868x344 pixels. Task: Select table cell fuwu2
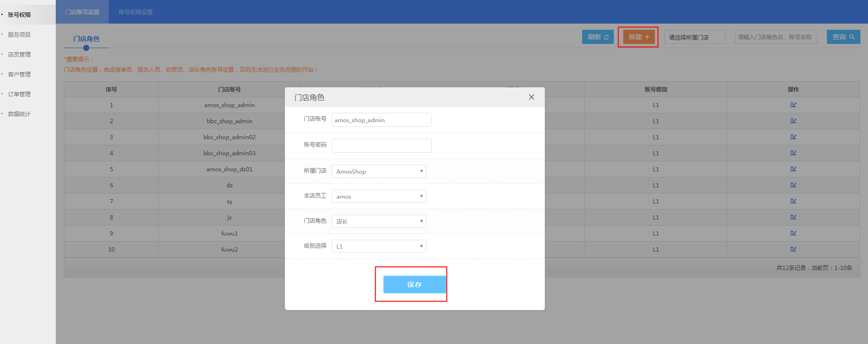(x=229, y=249)
